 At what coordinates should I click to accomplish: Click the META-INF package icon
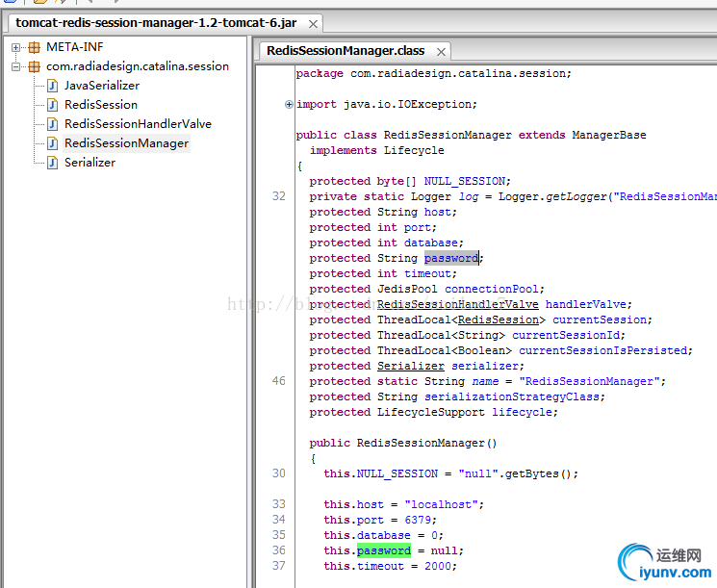tap(34, 47)
